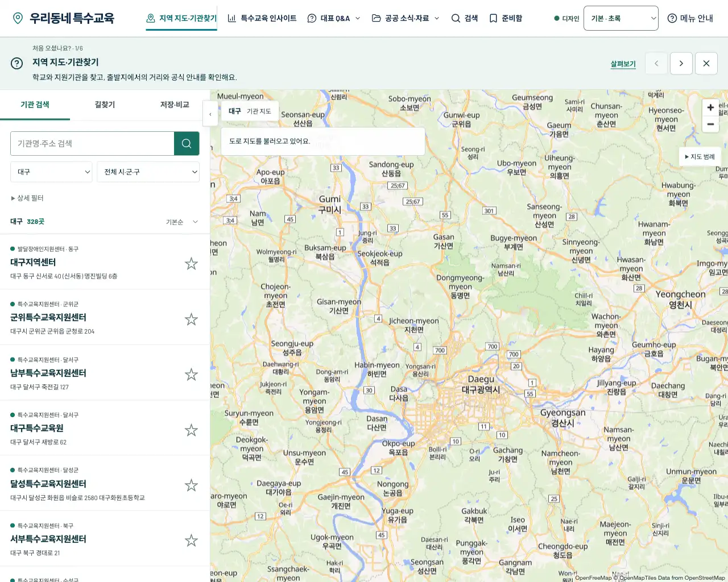The height and width of the screenshot is (582, 728).
Task: Click the 기관명·주소 검색 input field
Action: (x=92, y=144)
